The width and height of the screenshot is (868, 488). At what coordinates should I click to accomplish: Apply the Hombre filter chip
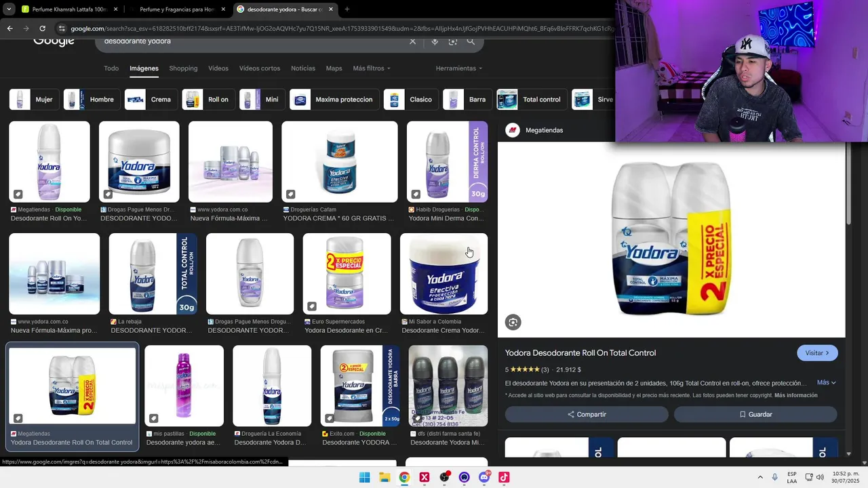pos(92,100)
